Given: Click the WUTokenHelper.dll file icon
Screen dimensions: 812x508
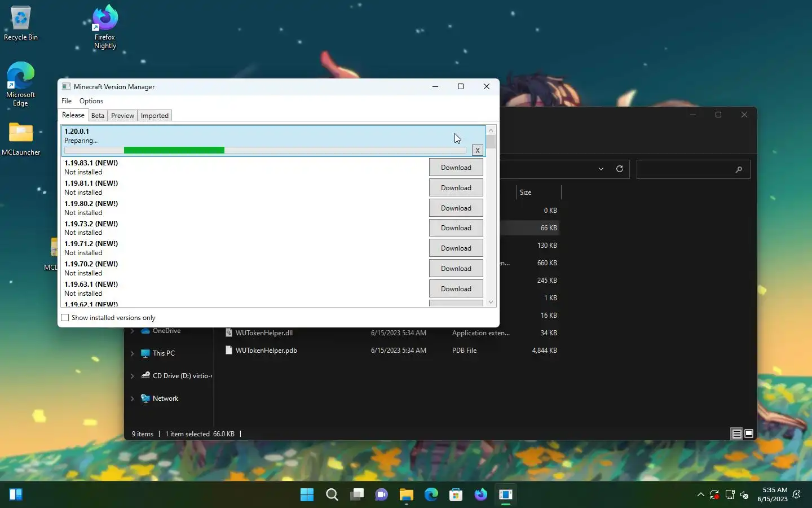Looking at the screenshot, I should [229, 333].
